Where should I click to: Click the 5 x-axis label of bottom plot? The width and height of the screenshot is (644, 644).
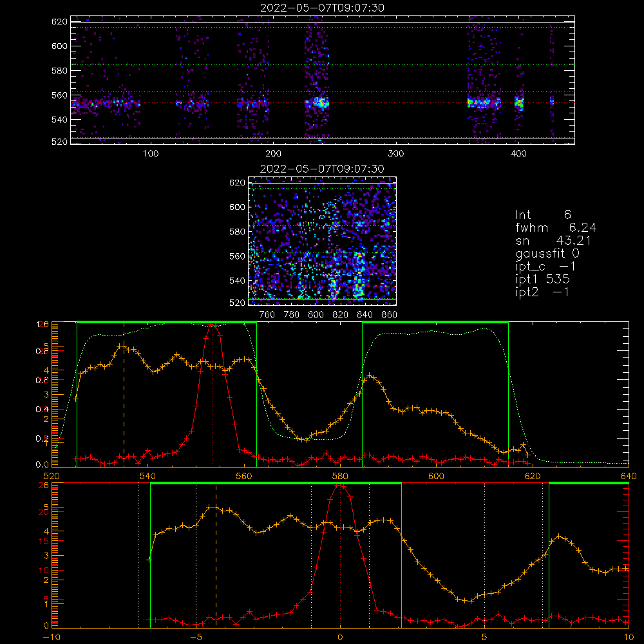click(485, 637)
